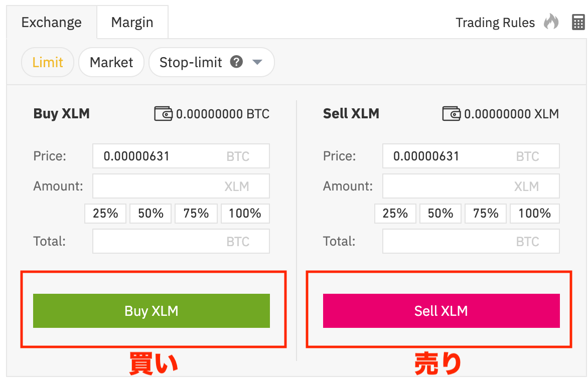Select the Market order type
Viewport: 588px width, 382px height.
pyautogui.click(x=111, y=62)
